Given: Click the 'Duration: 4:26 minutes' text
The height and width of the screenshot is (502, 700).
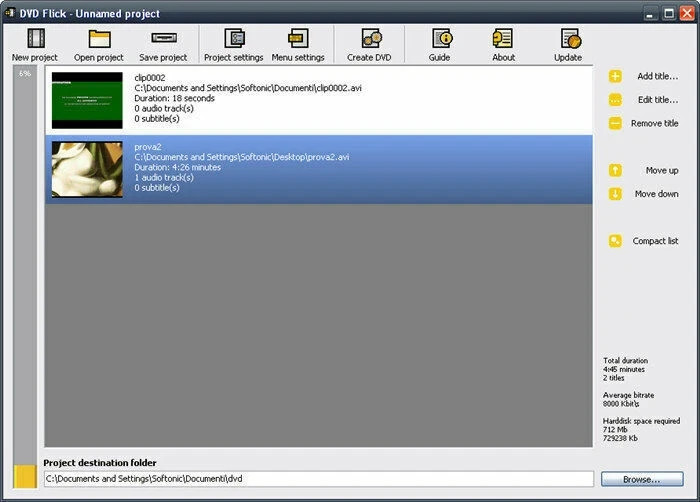Looking at the screenshot, I should pyautogui.click(x=178, y=167).
